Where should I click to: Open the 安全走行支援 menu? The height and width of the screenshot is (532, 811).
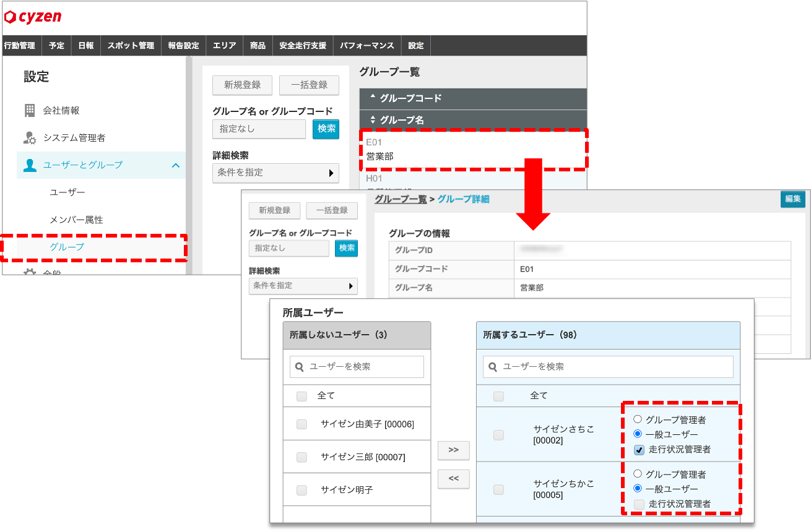(303, 46)
